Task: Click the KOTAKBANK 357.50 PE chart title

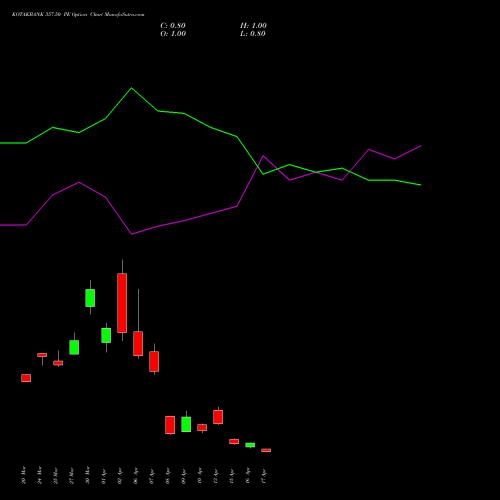Action: click(78, 15)
